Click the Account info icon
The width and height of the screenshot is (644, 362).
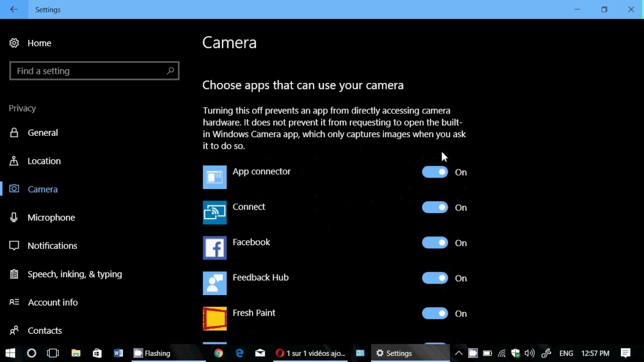pyautogui.click(x=14, y=302)
